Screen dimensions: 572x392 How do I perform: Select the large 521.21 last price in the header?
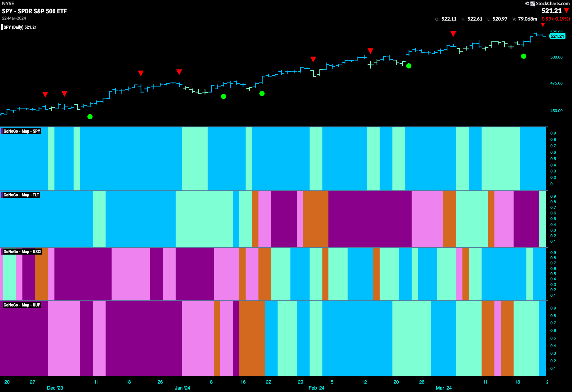point(552,10)
